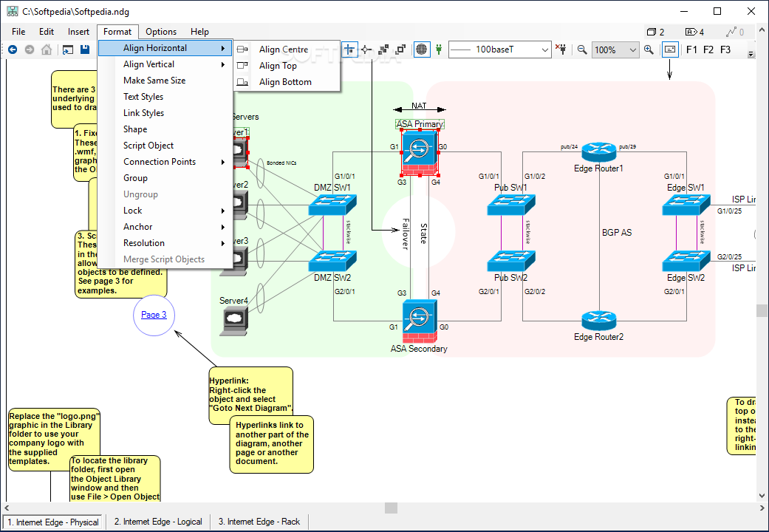
Task: Open the Help menu
Action: tap(199, 32)
